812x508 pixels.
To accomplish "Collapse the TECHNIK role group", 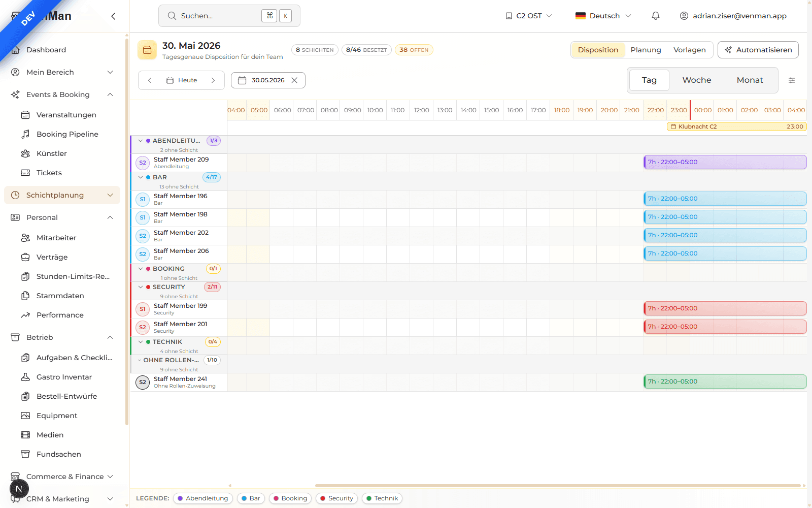I will [x=141, y=342].
